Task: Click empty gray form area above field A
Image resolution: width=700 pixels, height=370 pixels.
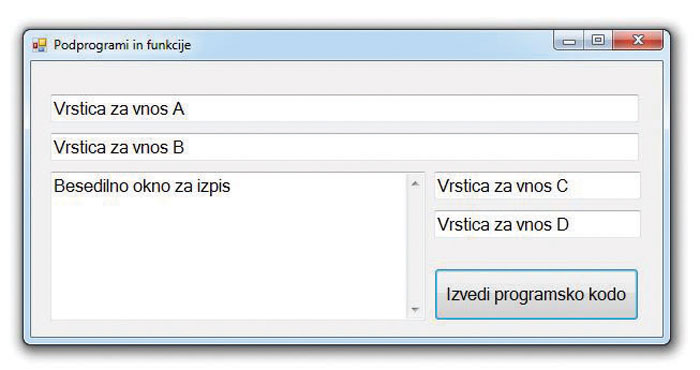Action: point(344,78)
